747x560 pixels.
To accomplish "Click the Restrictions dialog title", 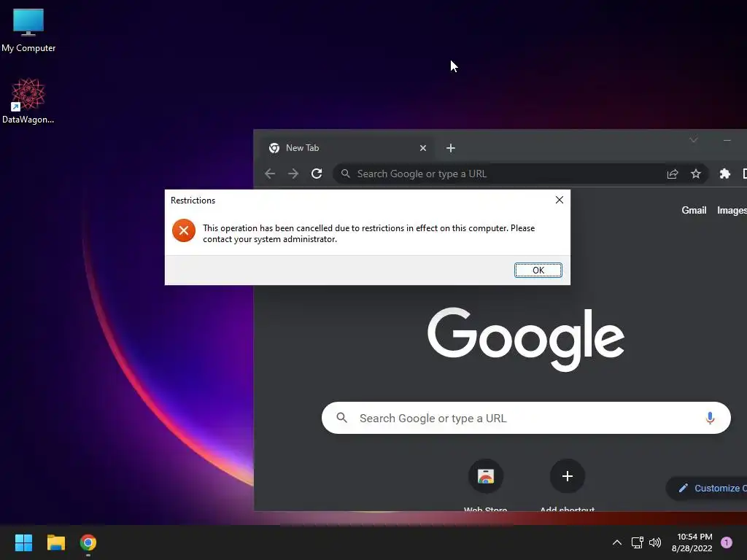I will click(x=193, y=201).
